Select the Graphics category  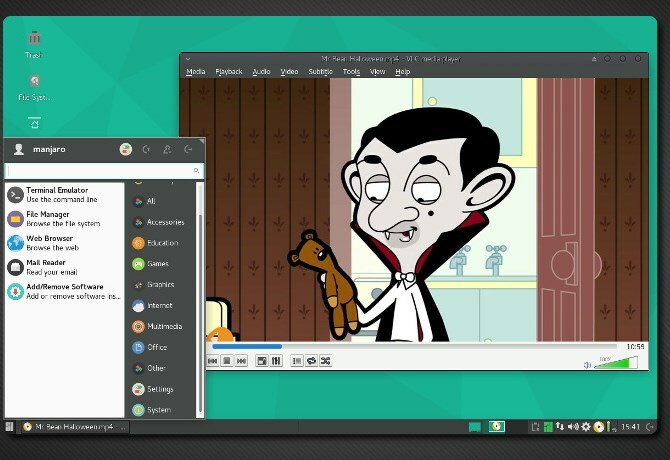click(x=162, y=284)
